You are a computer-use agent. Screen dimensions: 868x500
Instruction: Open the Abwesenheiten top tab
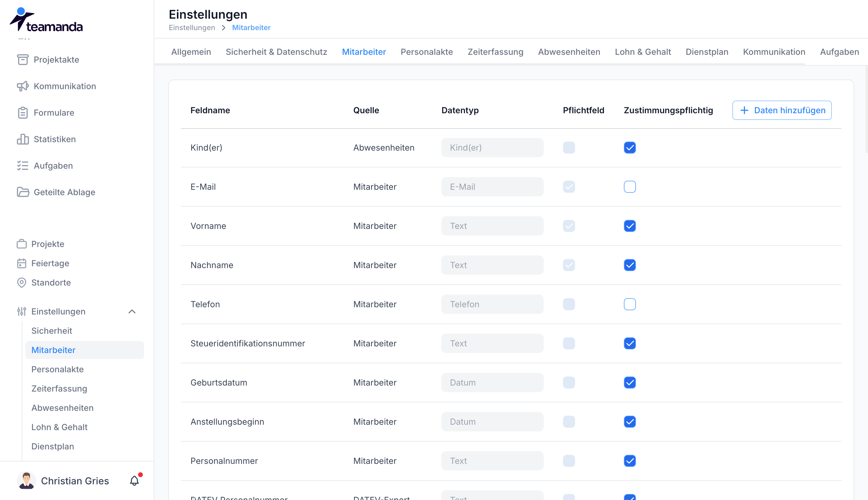point(569,52)
